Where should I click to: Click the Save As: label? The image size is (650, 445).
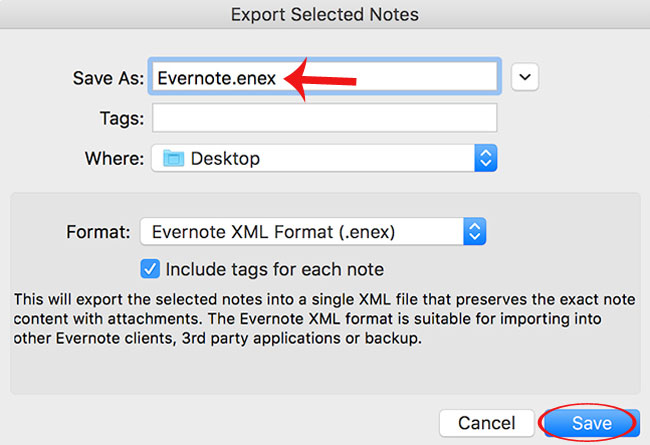click(108, 78)
